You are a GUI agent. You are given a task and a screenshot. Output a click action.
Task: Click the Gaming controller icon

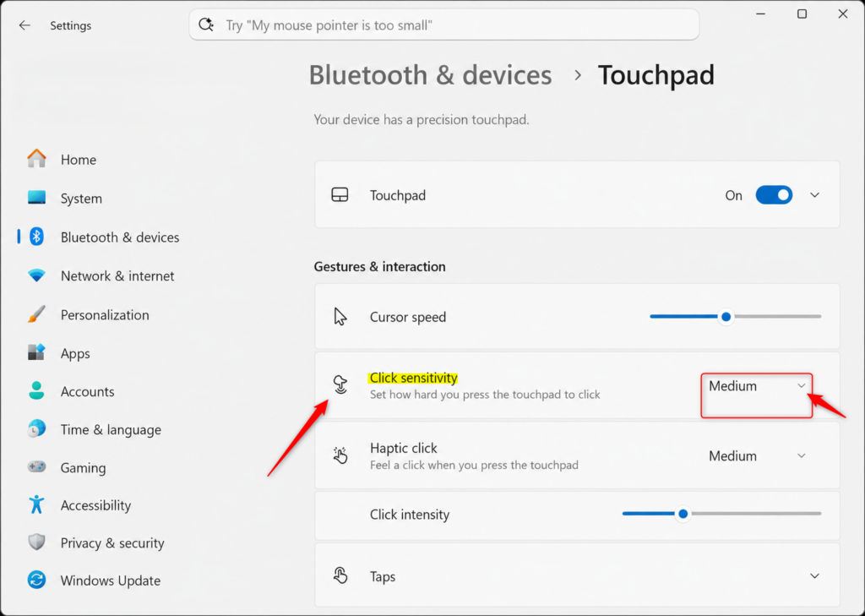[36, 467]
